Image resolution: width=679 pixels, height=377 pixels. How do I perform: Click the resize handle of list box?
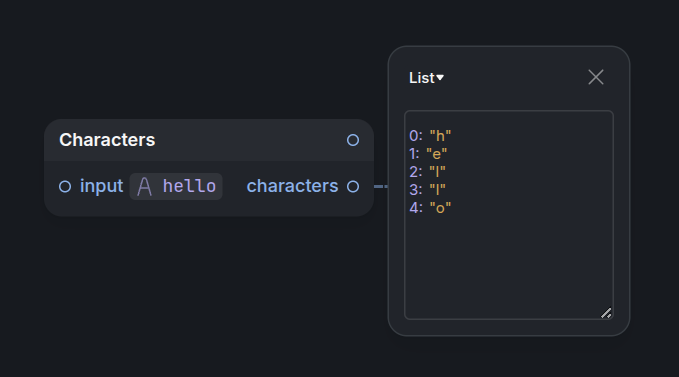point(606,313)
